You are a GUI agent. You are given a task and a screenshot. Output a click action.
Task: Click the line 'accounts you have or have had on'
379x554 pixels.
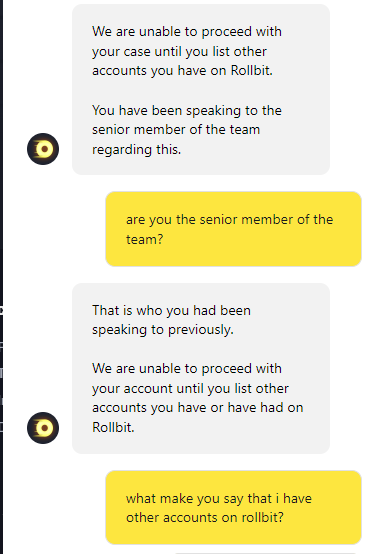tap(197, 407)
